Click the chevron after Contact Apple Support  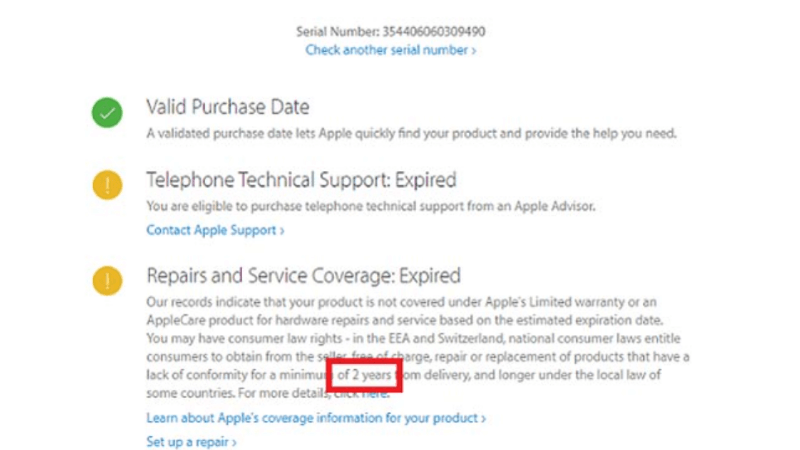point(282,230)
